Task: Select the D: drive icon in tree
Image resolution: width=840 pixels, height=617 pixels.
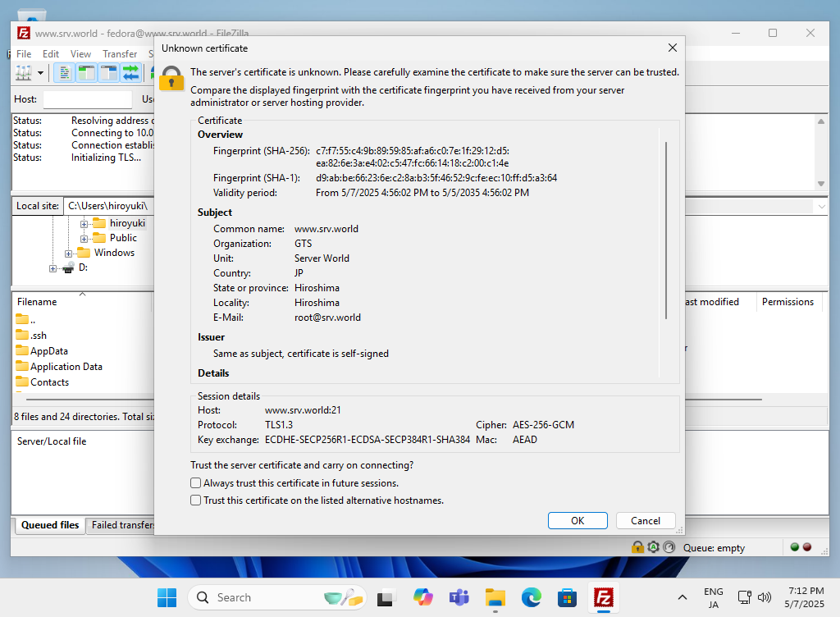Action: pos(68,267)
